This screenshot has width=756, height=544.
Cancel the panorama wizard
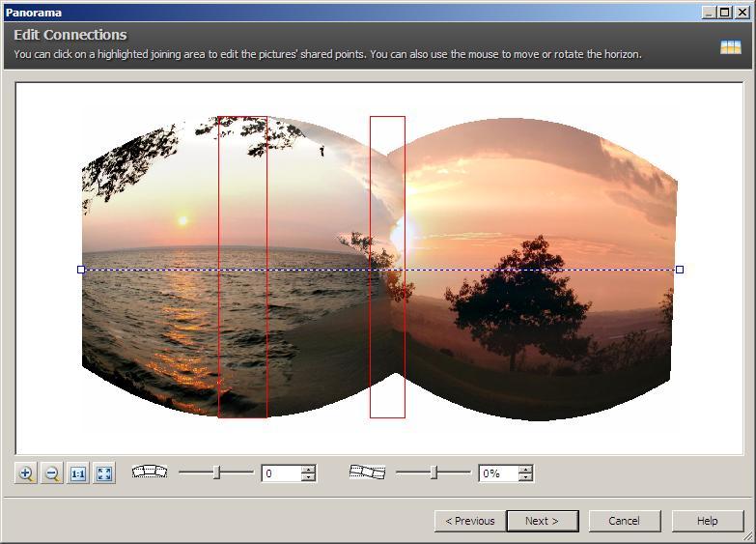click(625, 521)
